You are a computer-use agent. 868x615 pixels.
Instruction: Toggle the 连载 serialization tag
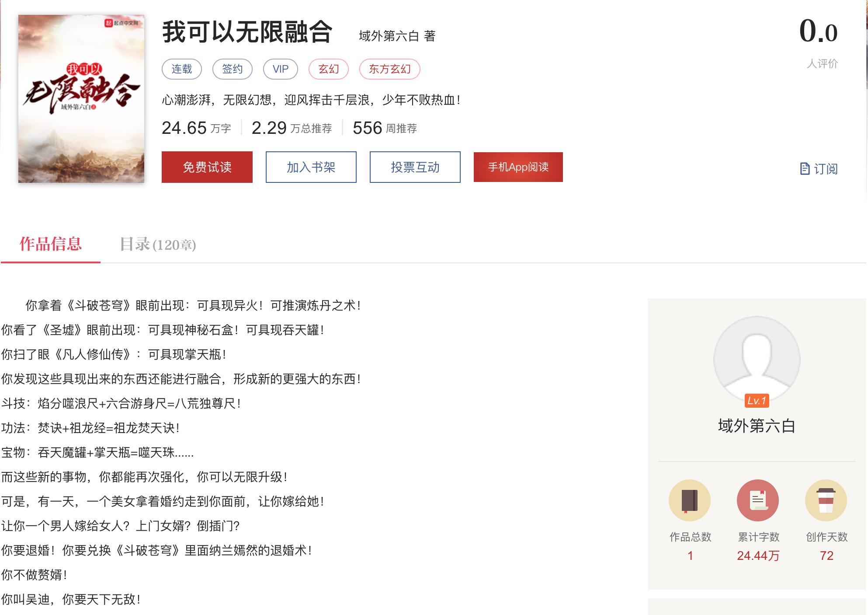pyautogui.click(x=181, y=69)
